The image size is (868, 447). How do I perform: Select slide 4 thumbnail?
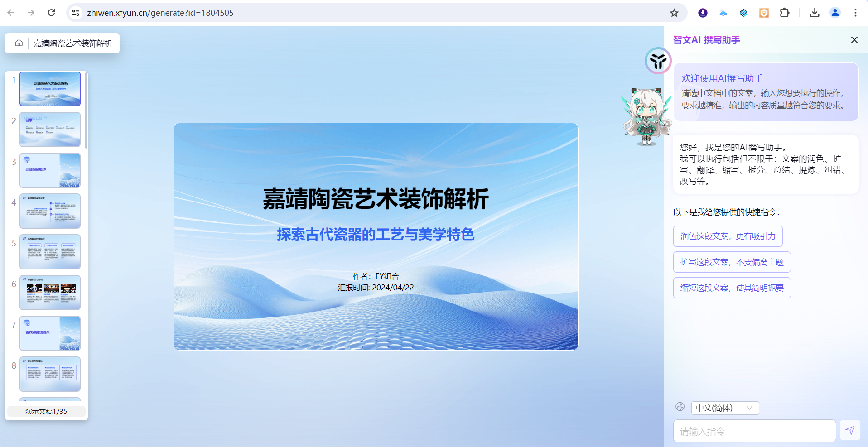[x=50, y=211]
